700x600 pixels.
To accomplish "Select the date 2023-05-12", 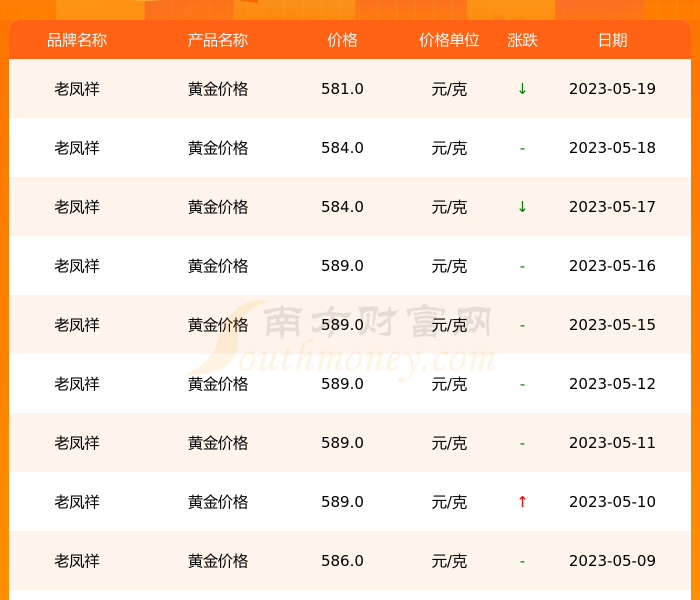I will point(612,384).
